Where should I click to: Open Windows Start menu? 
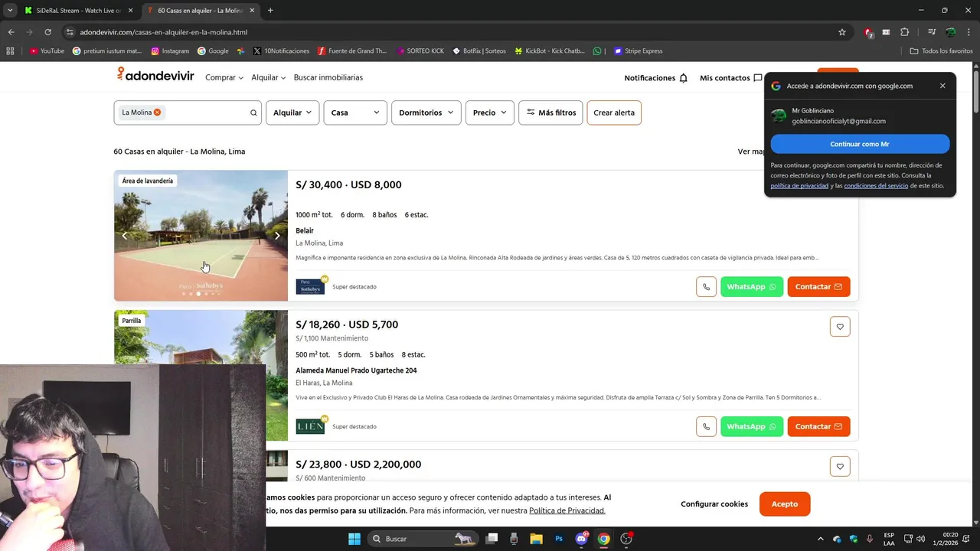click(354, 539)
